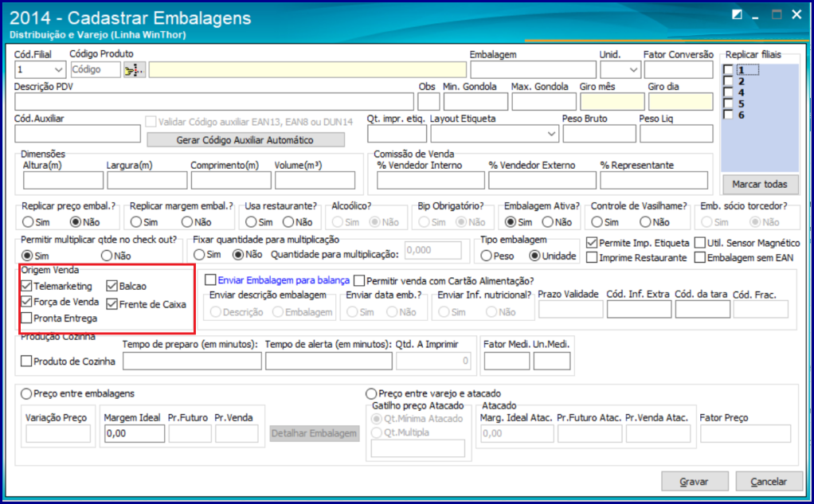Click the Fator Conversão field
This screenshot has width=814, height=504.
point(679,69)
